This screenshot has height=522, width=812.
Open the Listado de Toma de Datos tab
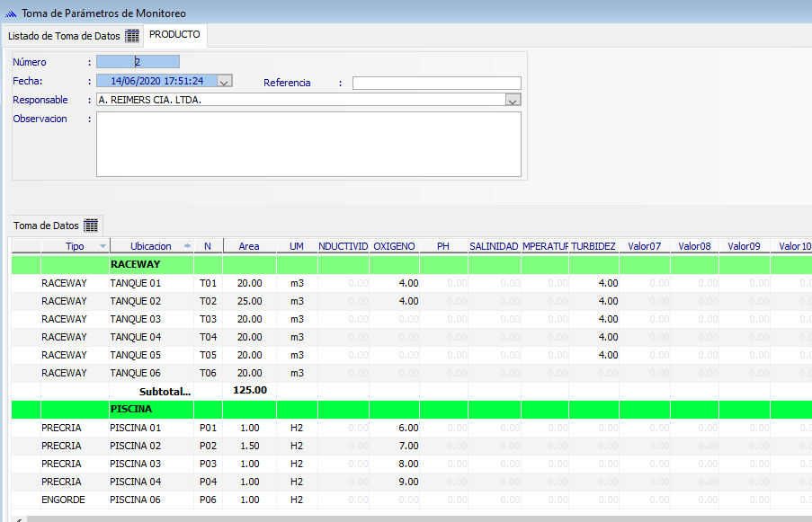[x=63, y=36]
